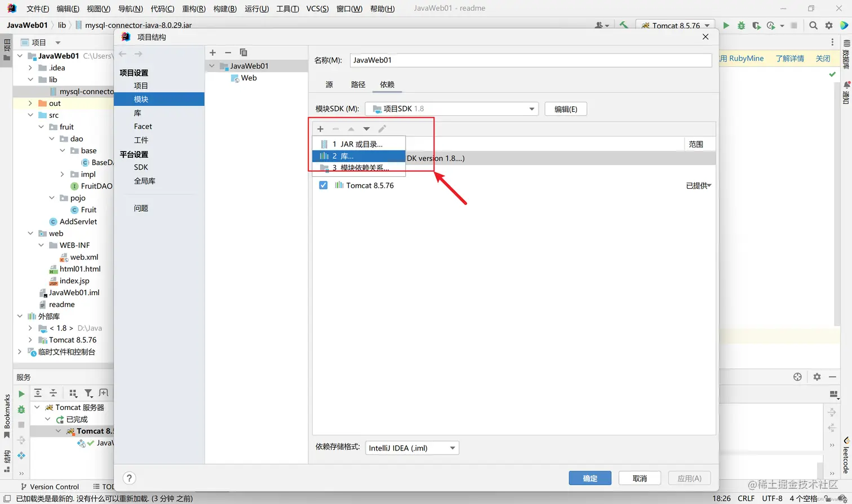Screen dimensions: 852x504
Task: Expand all in the Services toolbar
Action: pyautogui.click(x=38, y=393)
